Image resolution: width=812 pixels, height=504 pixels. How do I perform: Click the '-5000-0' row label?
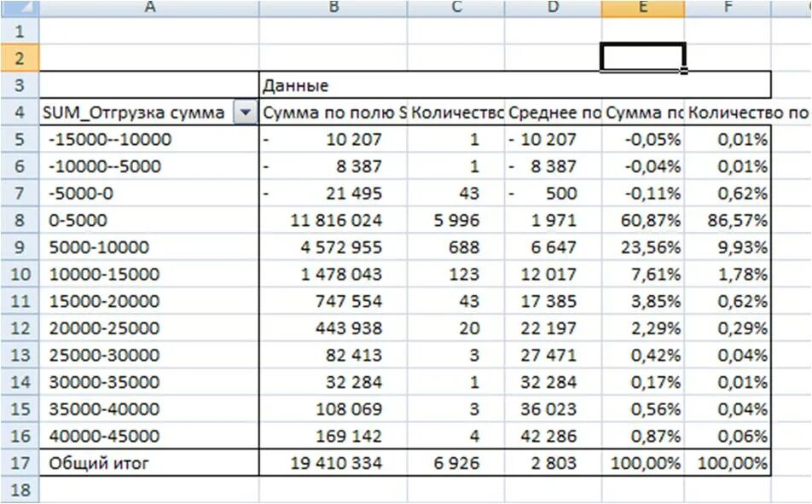coord(149,193)
